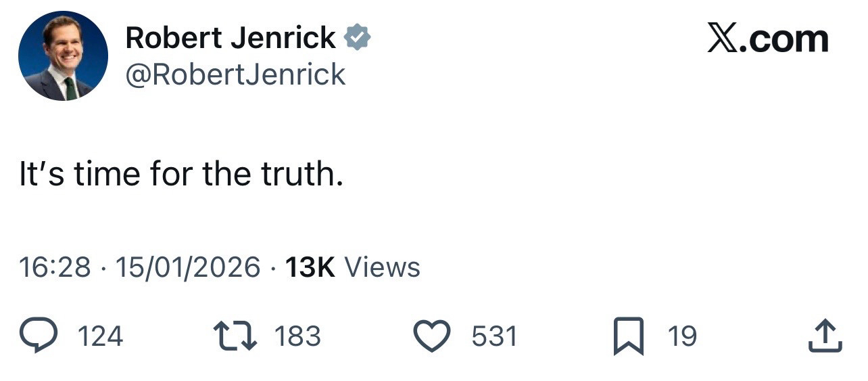Click the blue verified checkmark badge
Image resolution: width=868 pixels, height=381 pixels.
point(358,38)
